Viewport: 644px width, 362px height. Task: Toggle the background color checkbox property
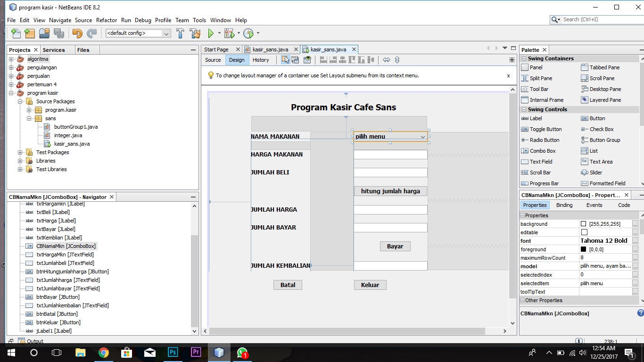click(x=583, y=223)
